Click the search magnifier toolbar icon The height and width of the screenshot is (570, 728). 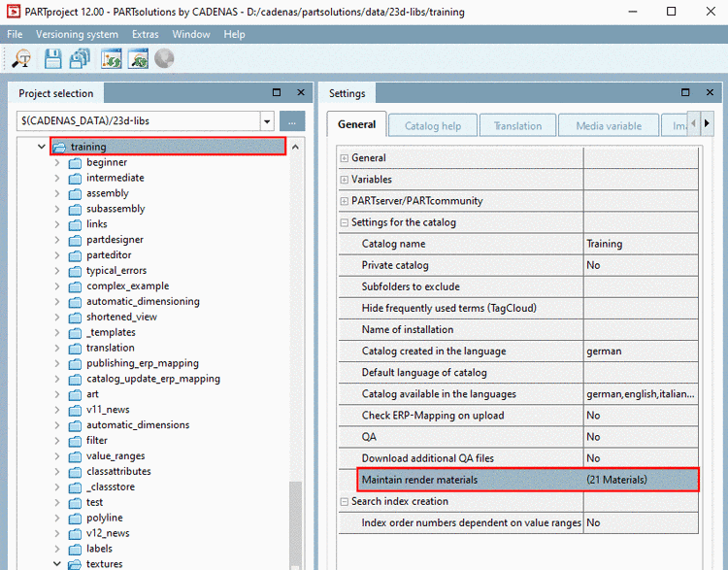[x=21, y=59]
